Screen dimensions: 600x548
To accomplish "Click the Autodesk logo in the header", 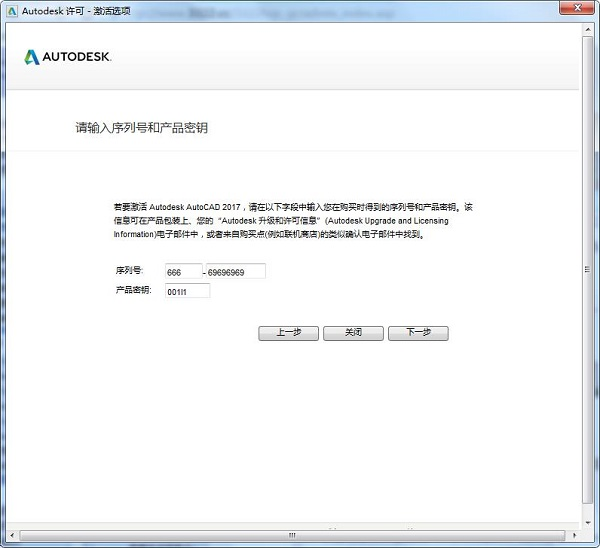I will (67, 57).
